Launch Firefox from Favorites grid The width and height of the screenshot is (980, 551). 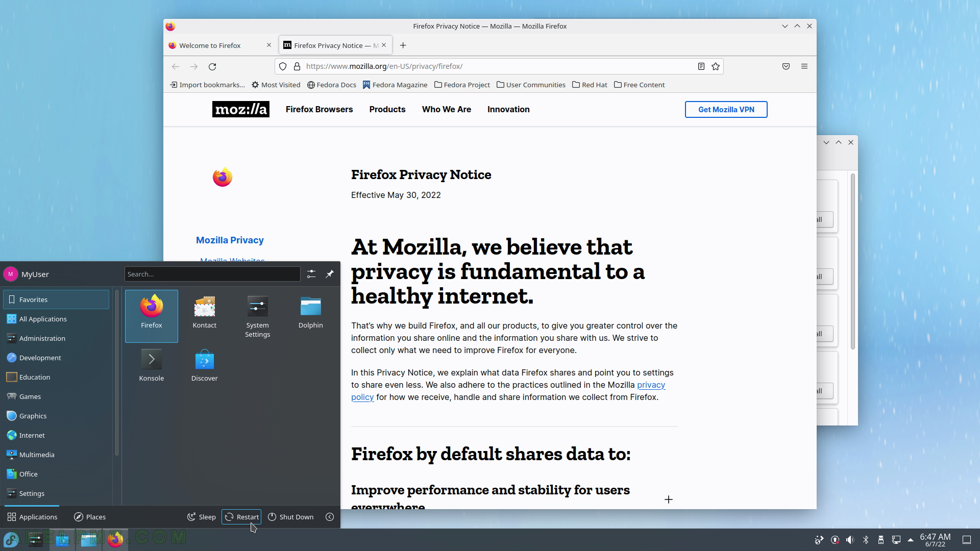pyautogui.click(x=152, y=316)
